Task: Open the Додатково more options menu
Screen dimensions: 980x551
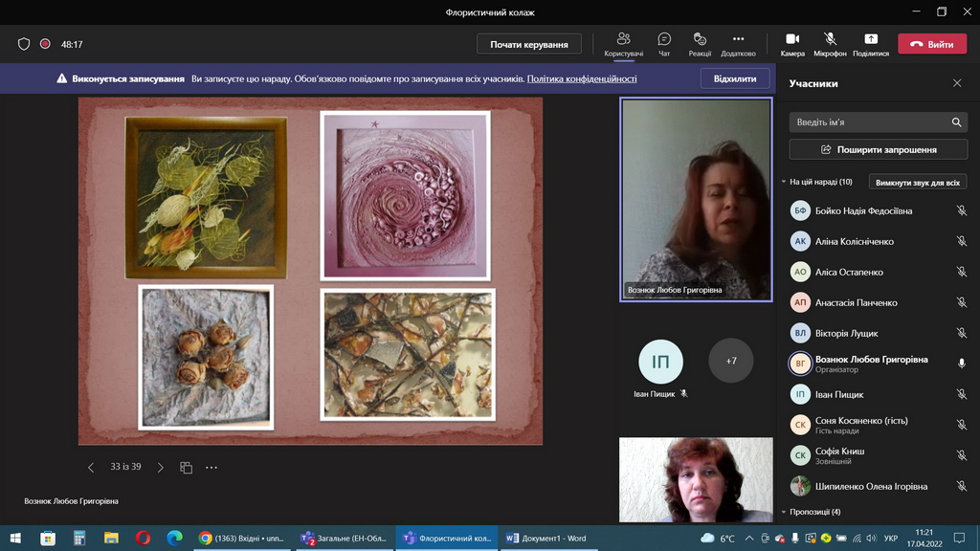Action: point(738,44)
